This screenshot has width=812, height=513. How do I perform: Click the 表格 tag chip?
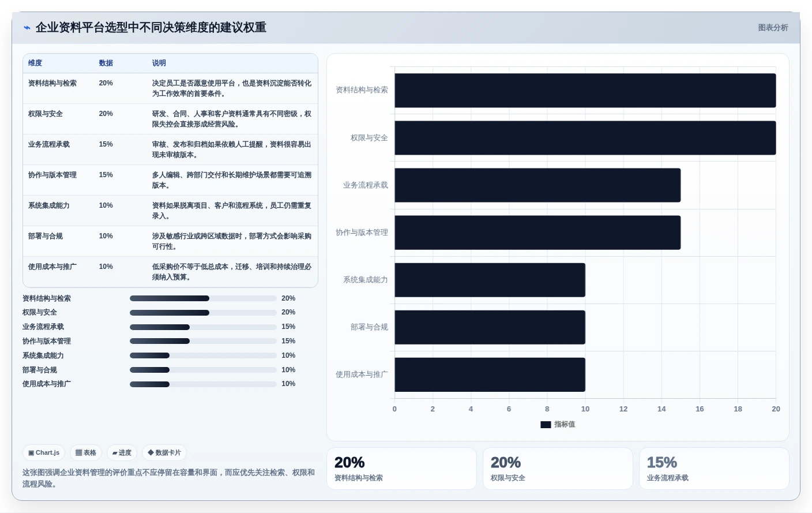click(x=86, y=453)
